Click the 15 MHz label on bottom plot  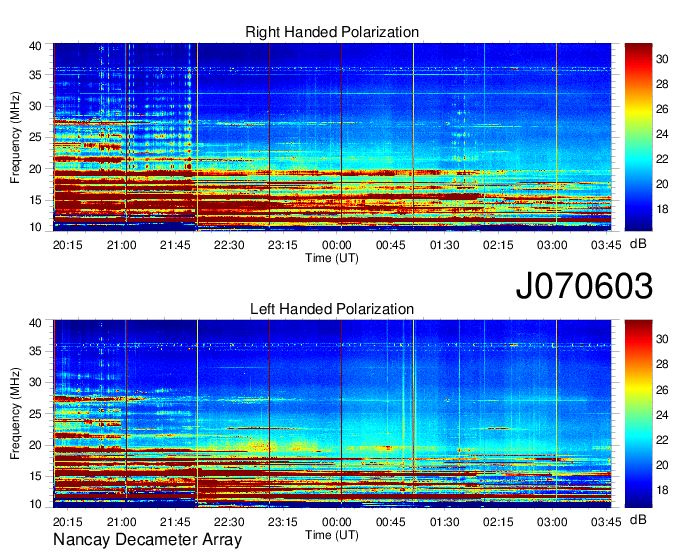click(35, 477)
